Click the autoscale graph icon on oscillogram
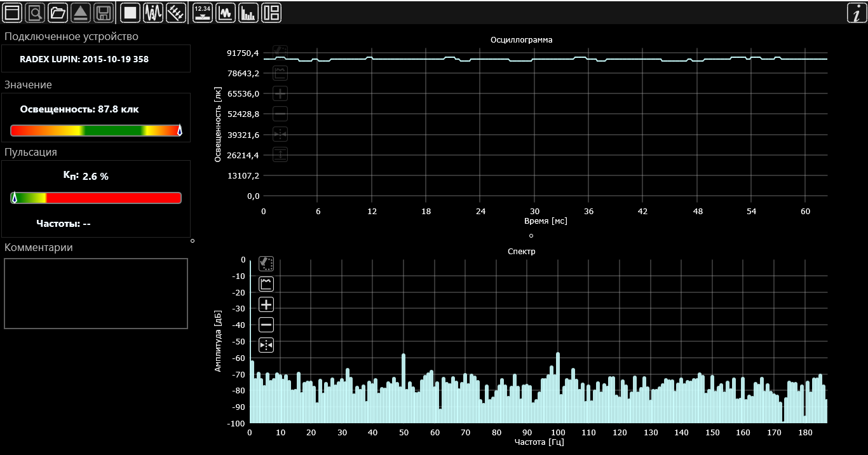This screenshot has width=868, height=455. click(x=280, y=73)
